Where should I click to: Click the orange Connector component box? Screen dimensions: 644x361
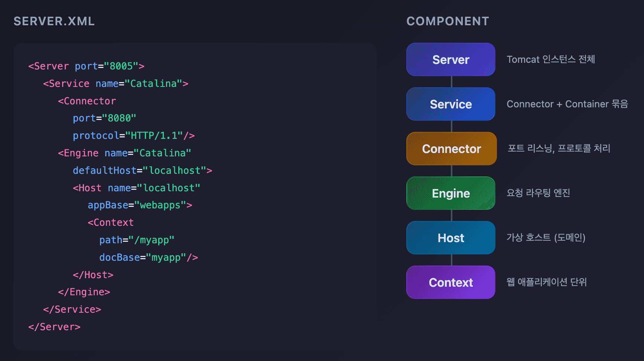[451, 149]
